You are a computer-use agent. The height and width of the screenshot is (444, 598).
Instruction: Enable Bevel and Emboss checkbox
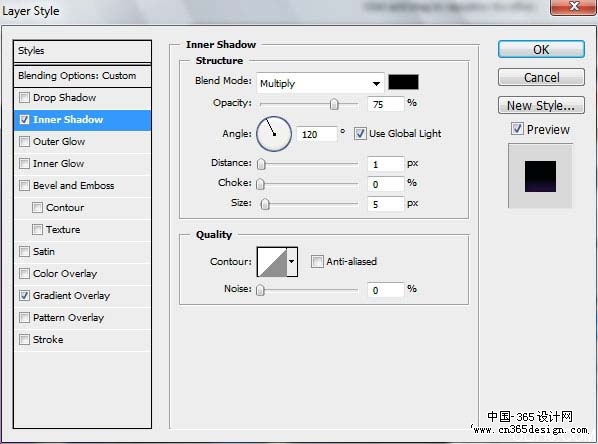(24, 186)
